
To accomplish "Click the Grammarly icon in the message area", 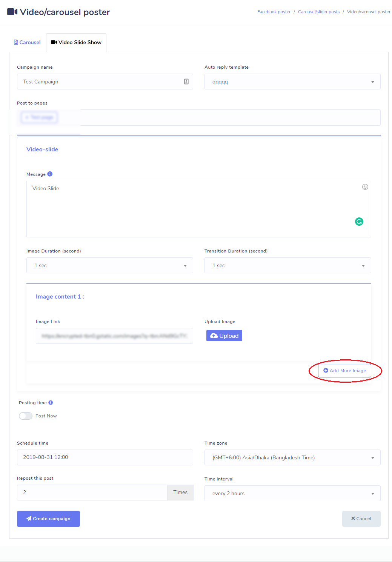I will point(359,222).
